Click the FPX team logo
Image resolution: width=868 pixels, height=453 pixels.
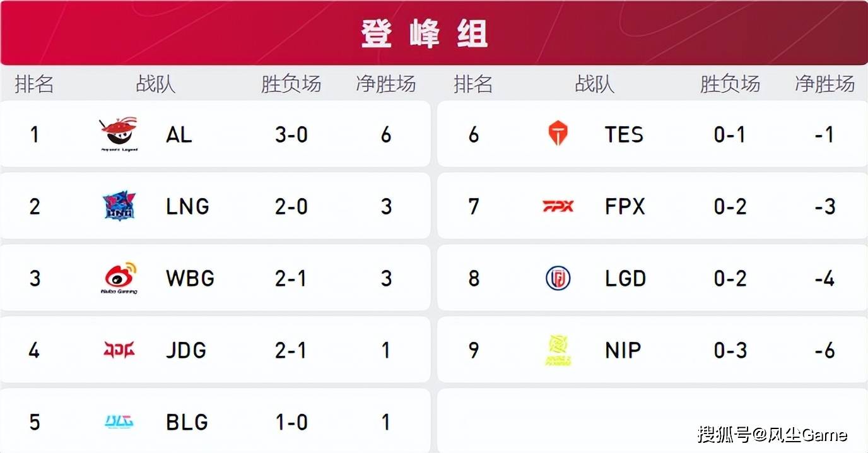558,206
